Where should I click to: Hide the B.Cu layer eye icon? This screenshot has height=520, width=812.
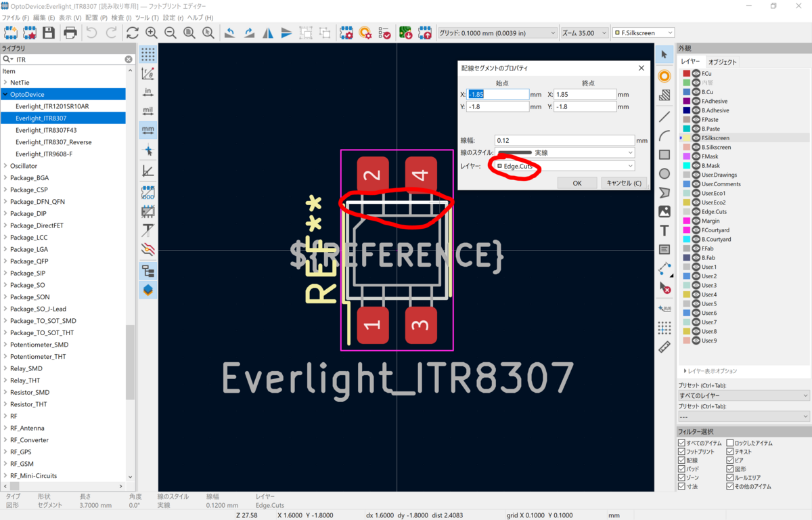click(696, 91)
